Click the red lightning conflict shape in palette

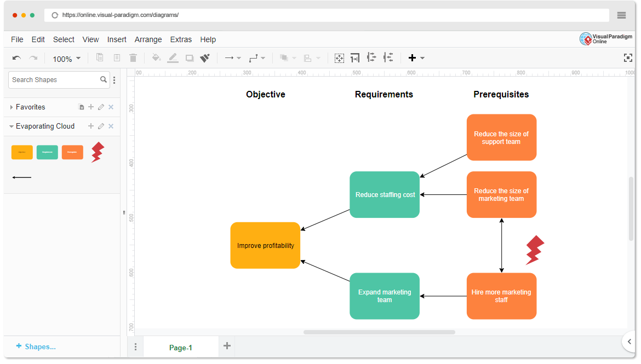97,152
